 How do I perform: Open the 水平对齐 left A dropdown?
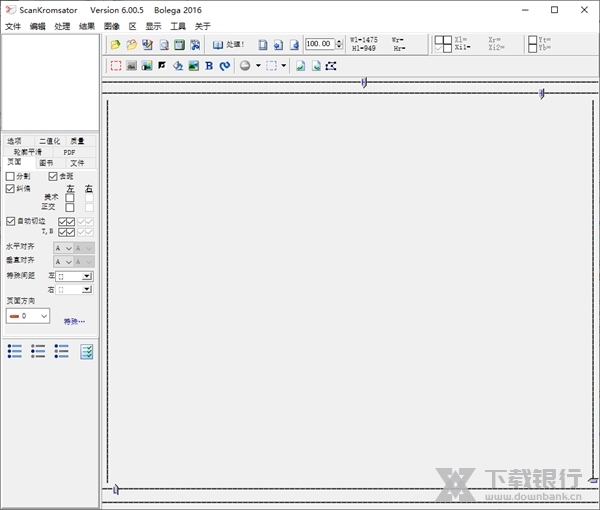(63, 248)
